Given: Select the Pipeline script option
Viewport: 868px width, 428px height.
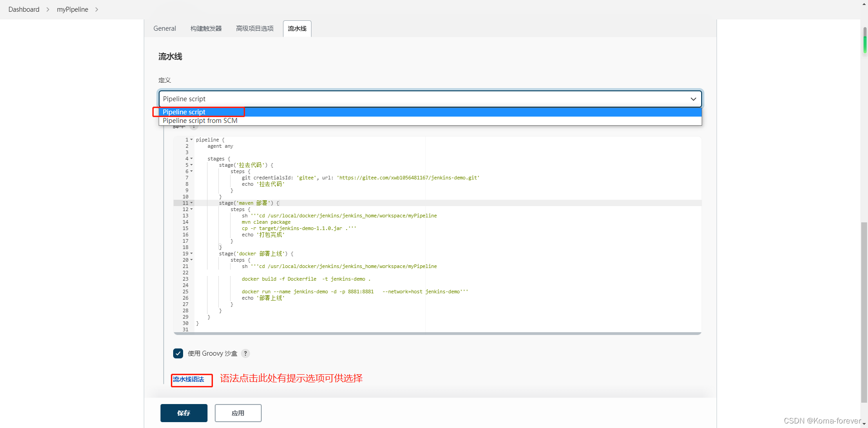Looking at the screenshot, I should [x=430, y=112].
